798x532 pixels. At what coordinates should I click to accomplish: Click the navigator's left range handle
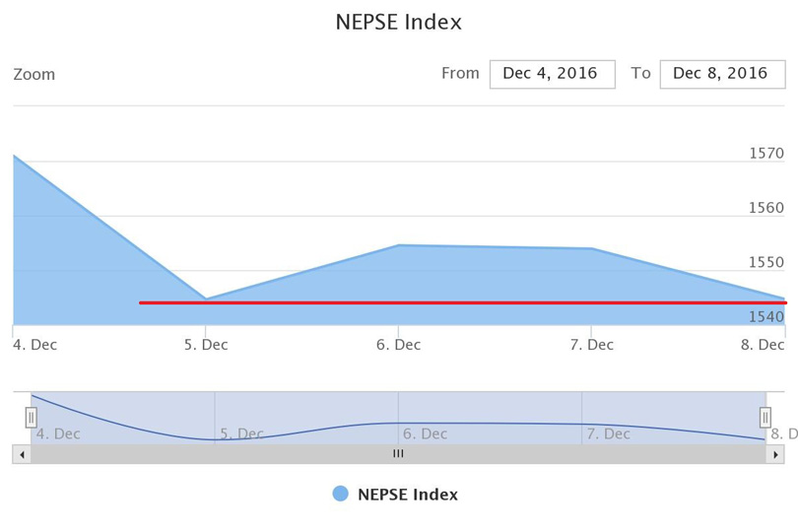coord(32,418)
